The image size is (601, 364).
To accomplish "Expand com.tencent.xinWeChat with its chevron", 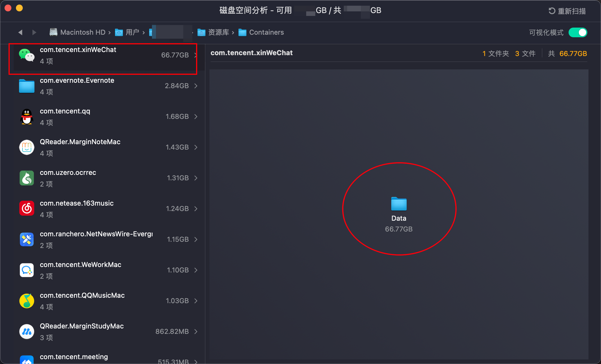I will [x=196, y=55].
